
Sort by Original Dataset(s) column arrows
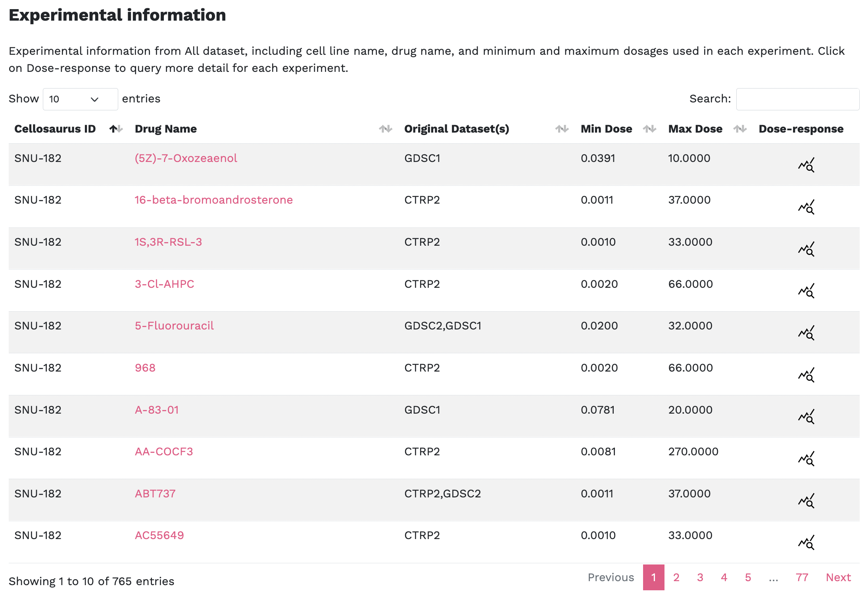(x=562, y=129)
